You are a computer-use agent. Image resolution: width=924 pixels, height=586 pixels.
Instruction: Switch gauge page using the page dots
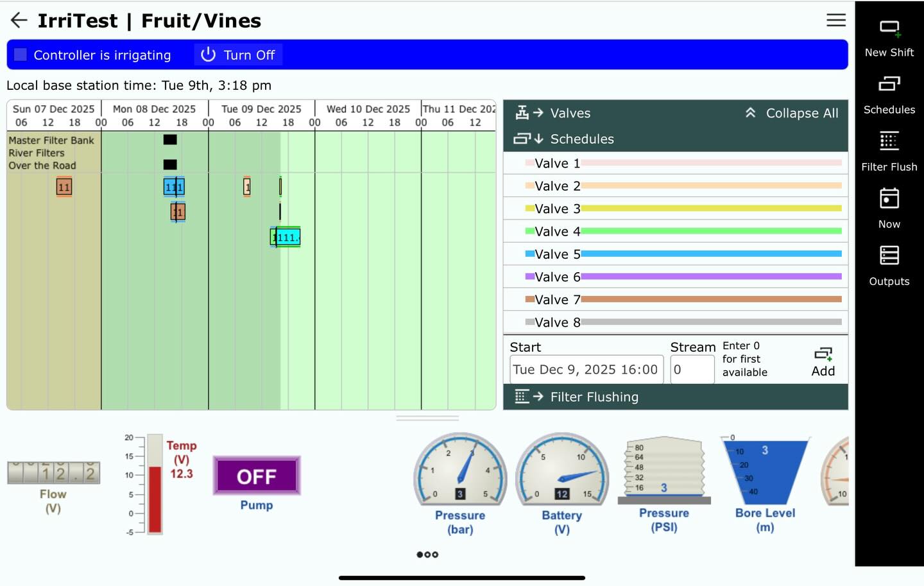pos(427,555)
